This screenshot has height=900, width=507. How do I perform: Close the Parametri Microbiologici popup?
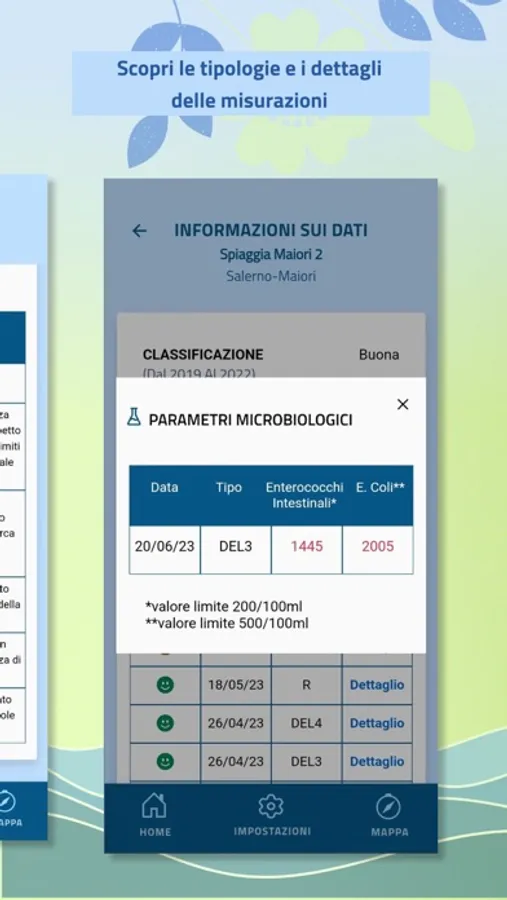(x=403, y=404)
